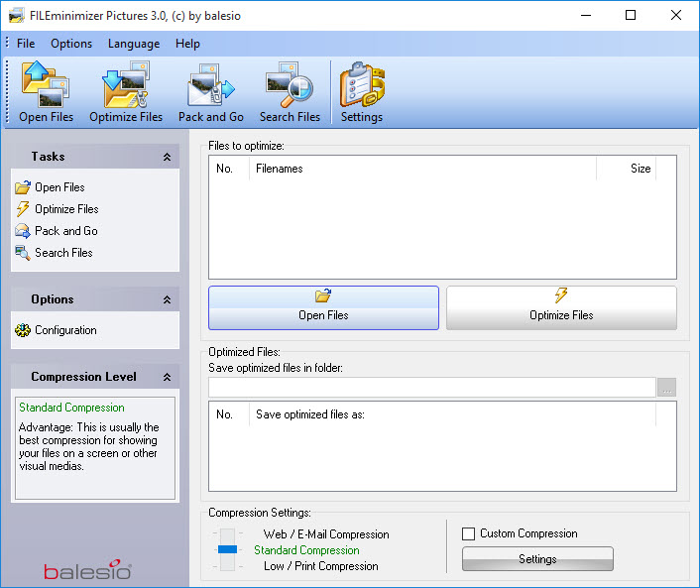The image size is (700, 588).
Task: Click Search Files text in Tasks panel
Action: (x=63, y=253)
